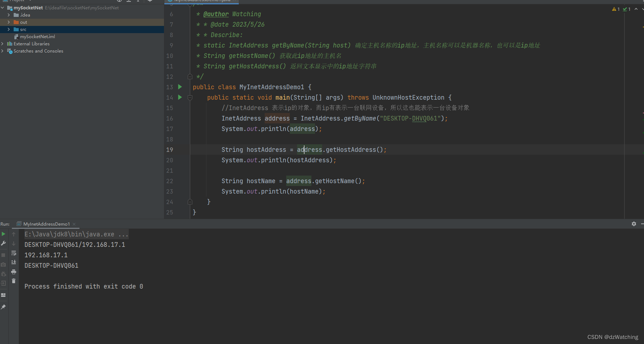Click the java.exe command line in console

coord(76,234)
